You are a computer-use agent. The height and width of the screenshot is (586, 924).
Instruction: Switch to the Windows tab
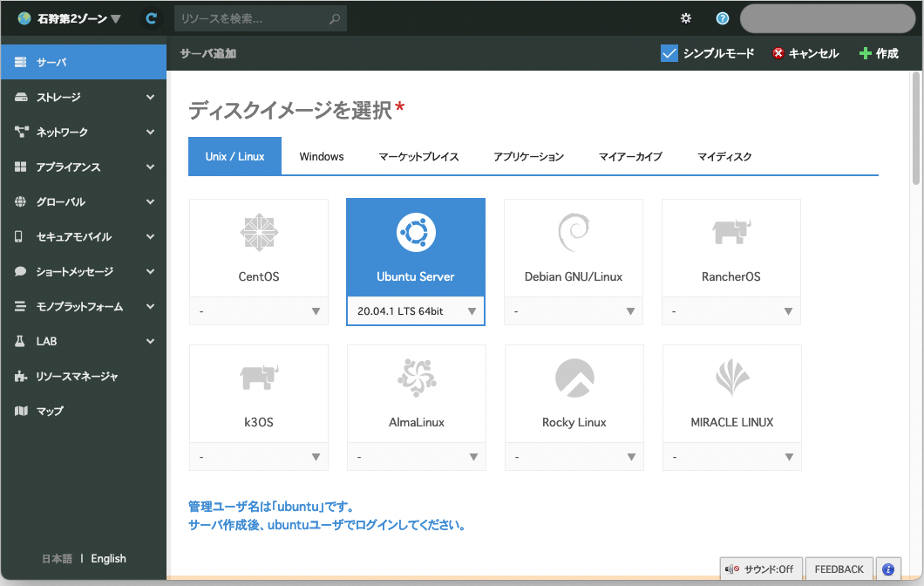pyautogui.click(x=322, y=156)
